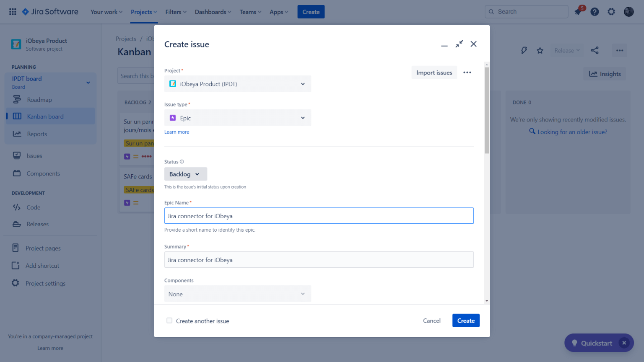Click the user profile avatar
This screenshot has width=644, height=362.
click(x=628, y=12)
